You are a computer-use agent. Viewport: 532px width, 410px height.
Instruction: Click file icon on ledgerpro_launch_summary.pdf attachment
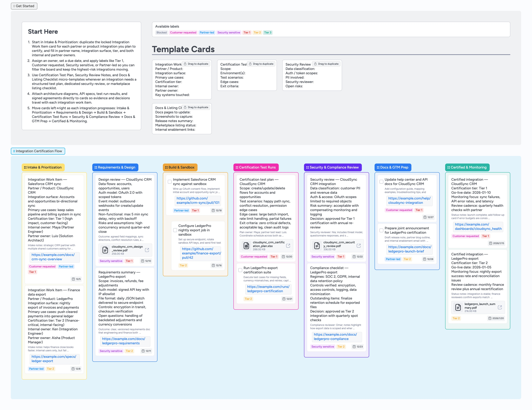tap(458, 307)
